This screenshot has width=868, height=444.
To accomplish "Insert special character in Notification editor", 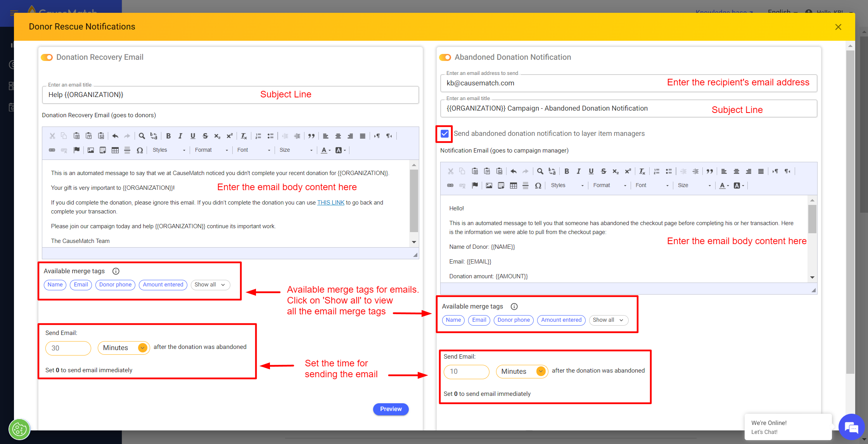I will coord(538,186).
